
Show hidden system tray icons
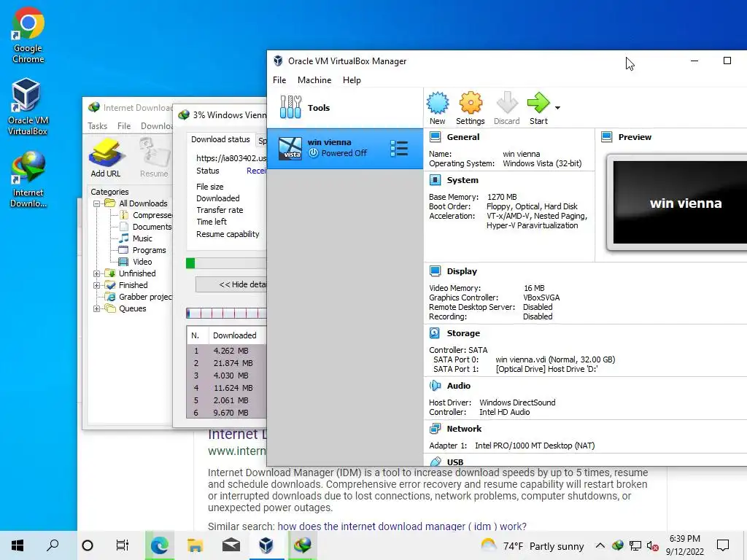coord(600,545)
